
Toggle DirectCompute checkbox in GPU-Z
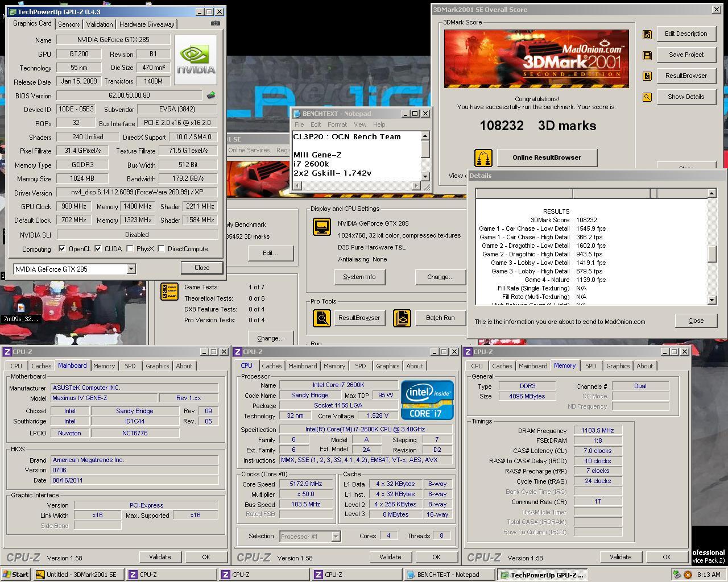pyautogui.click(x=161, y=249)
